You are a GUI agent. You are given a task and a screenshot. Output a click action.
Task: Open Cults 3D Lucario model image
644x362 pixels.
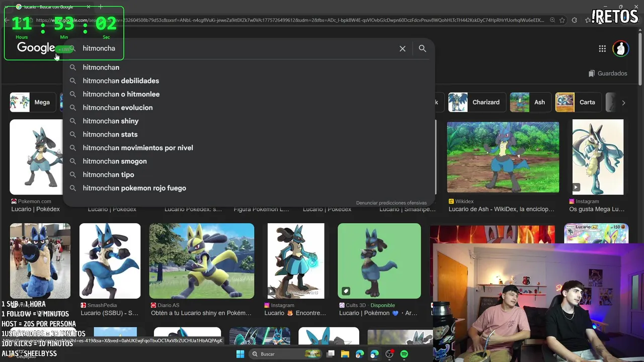(x=379, y=261)
